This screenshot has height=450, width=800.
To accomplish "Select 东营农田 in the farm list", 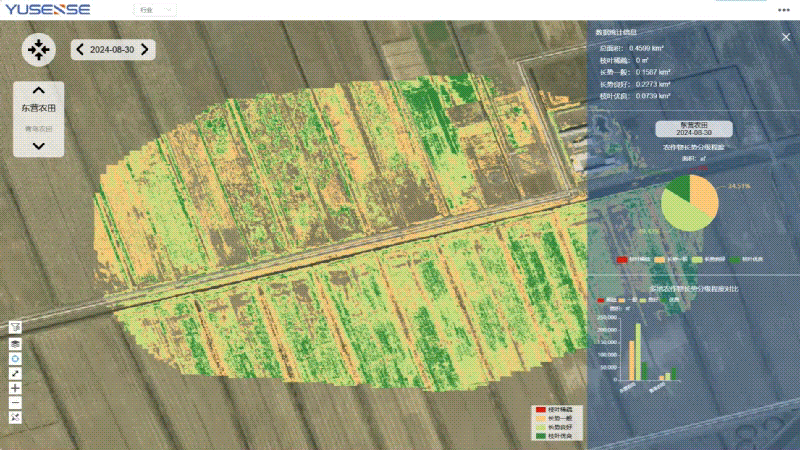I will (x=38, y=108).
